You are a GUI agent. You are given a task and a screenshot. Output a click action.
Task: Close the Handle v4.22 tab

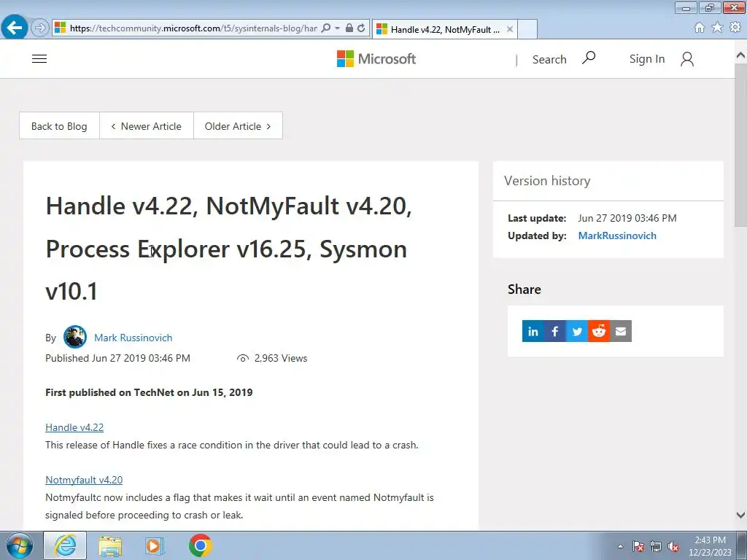[x=510, y=29]
